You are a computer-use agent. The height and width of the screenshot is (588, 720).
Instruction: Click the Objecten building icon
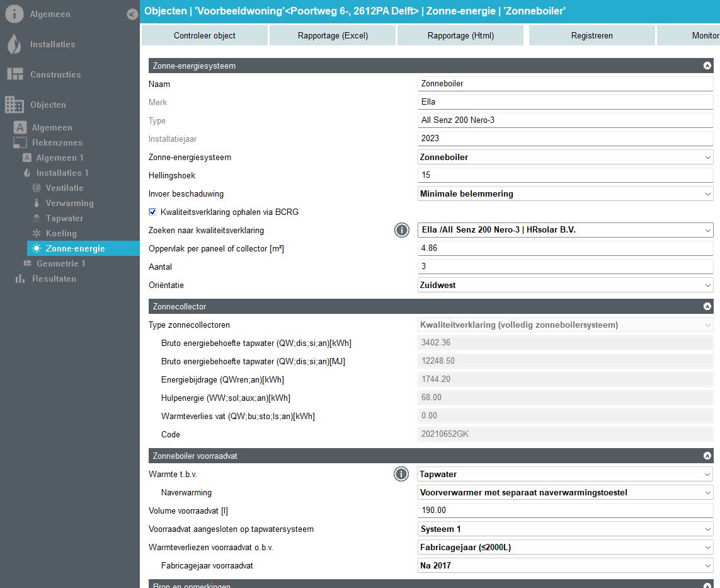tap(14, 104)
